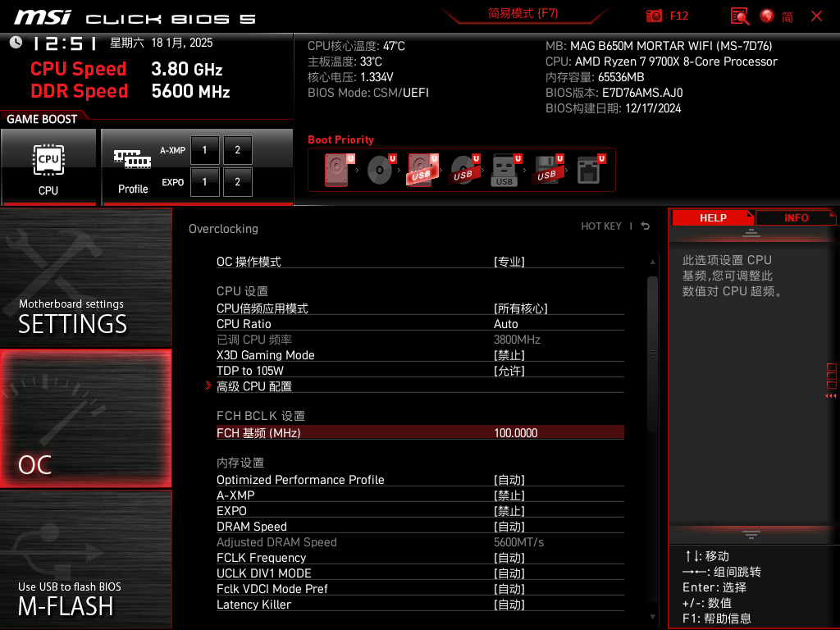Image resolution: width=840 pixels, height=630 pixels.
Task: Enable EXPO profile 2
Action: click(237, 182)
